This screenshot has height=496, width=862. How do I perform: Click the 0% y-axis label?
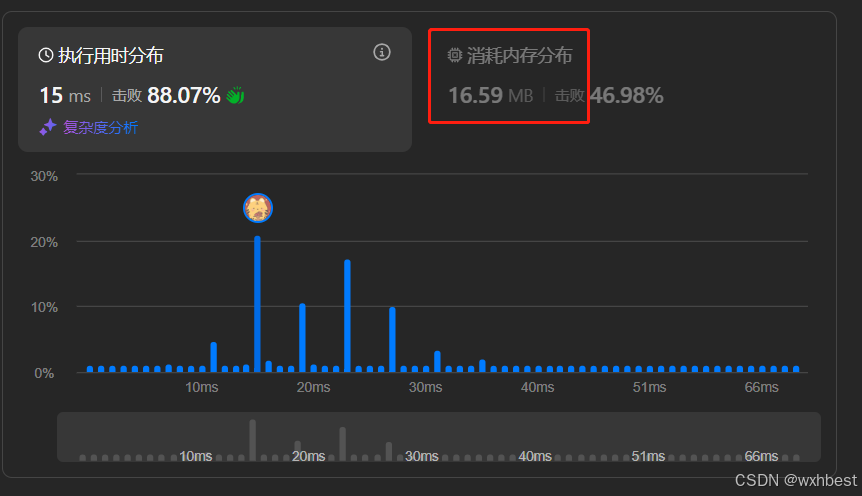(x=44, y=373)
